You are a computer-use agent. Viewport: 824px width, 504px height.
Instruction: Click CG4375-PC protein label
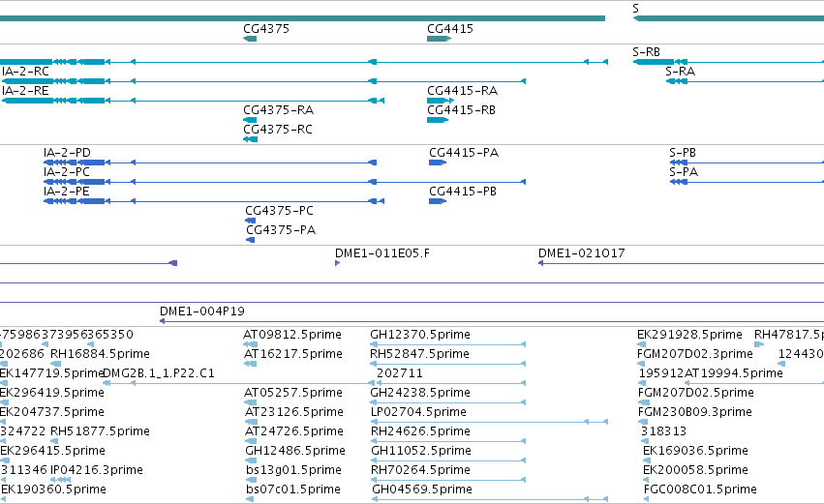click(x=279, y=211)
